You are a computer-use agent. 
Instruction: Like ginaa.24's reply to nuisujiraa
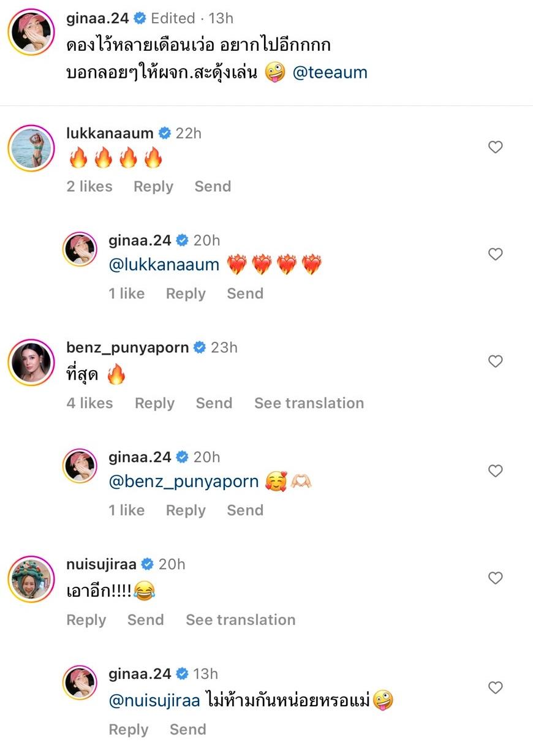[x=495, y=687]
